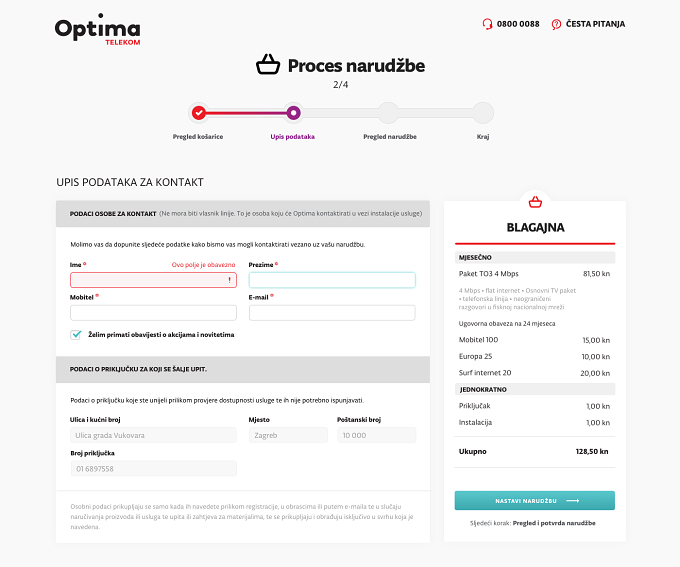Click the headset phone support icon
The height and width of the screenshot is (567, 680).
coord(487,24)
